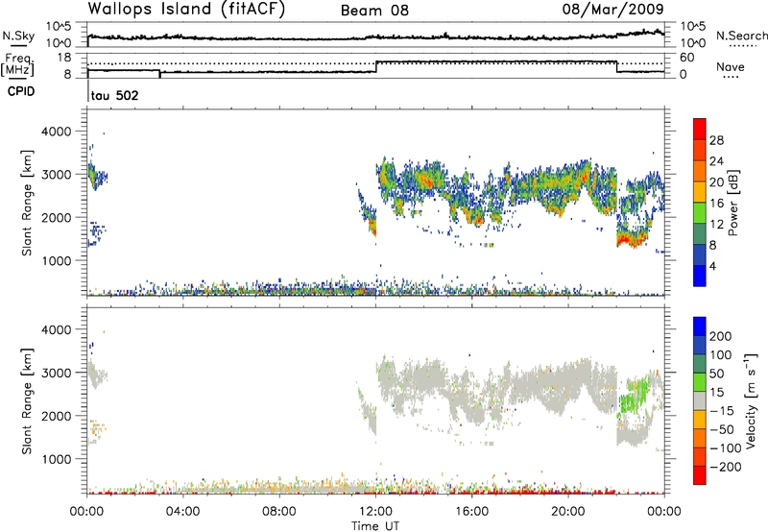Click the gray segment of velocity color bar

click(700, 401)
